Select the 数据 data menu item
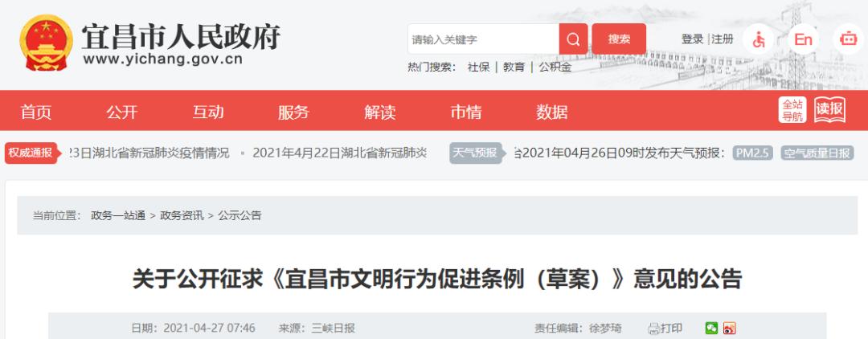The image size is (868, 339). 552,112
